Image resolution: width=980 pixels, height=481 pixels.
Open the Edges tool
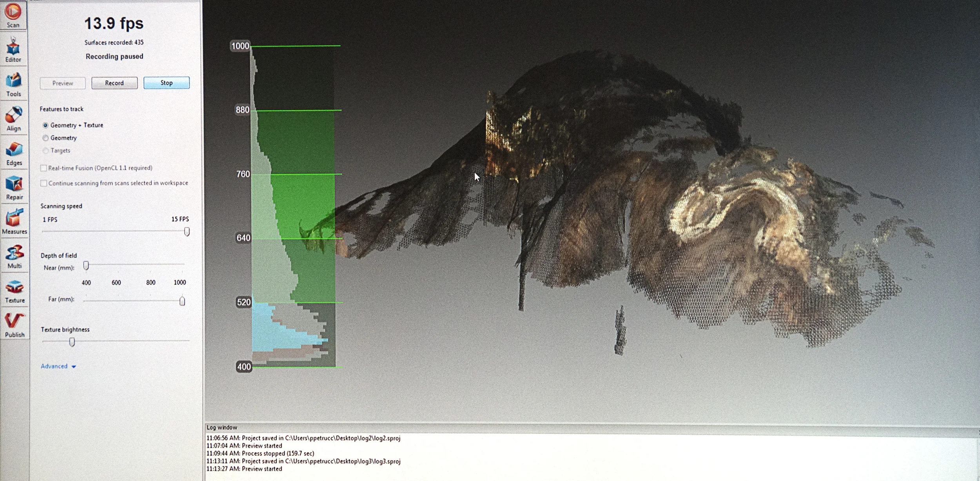pyautogui.click(x=14, y=153)
